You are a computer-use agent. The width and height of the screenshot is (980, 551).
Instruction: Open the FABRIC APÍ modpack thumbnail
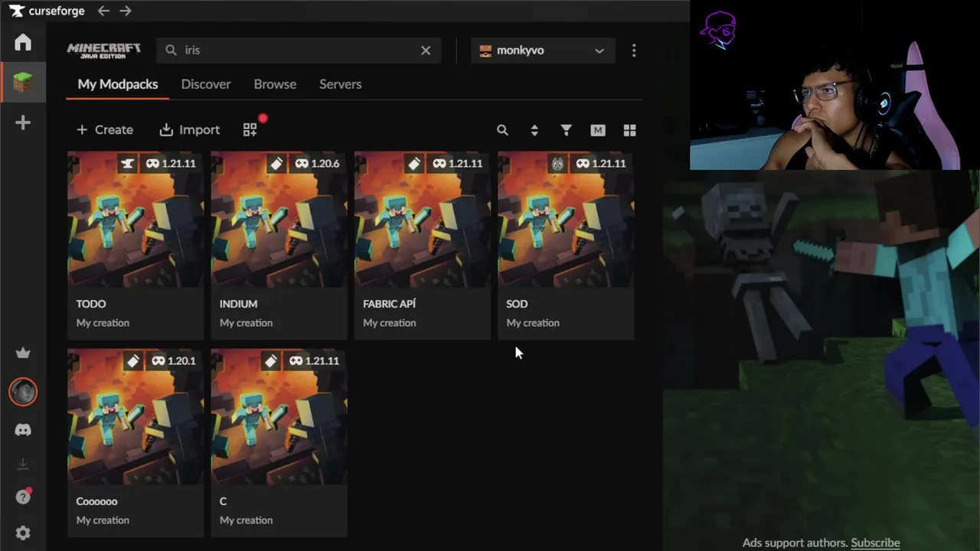422,220
